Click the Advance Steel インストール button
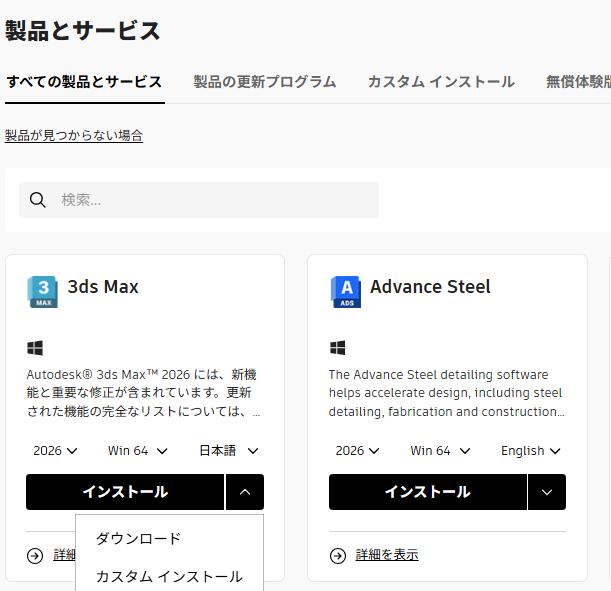Viewport: 611px width, 591px height. coord(428,492)
